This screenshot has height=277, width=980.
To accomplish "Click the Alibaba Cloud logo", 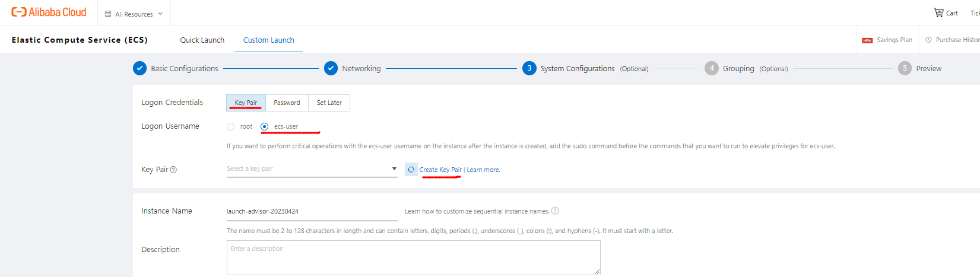I will 49,12.
